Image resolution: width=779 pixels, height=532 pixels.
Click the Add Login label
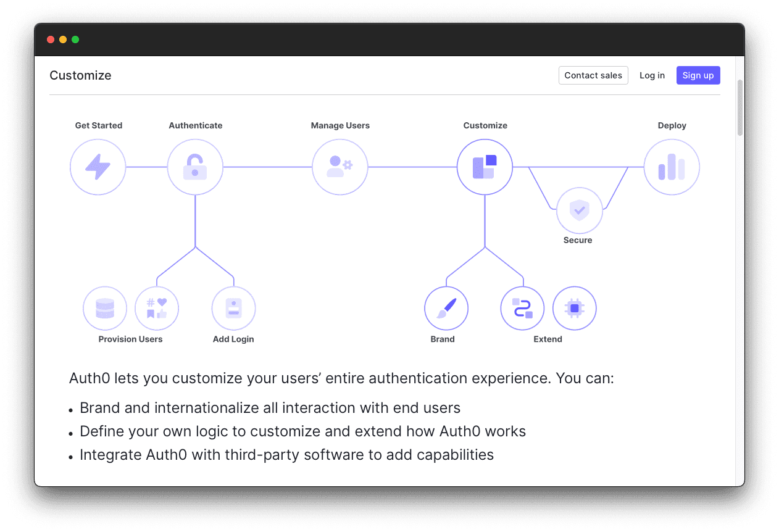pyautogui.click(x=233, y=339)
